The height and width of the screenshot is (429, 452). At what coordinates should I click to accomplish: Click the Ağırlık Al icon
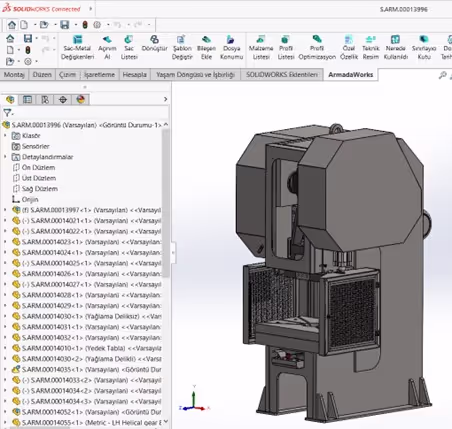pos(107,48)
